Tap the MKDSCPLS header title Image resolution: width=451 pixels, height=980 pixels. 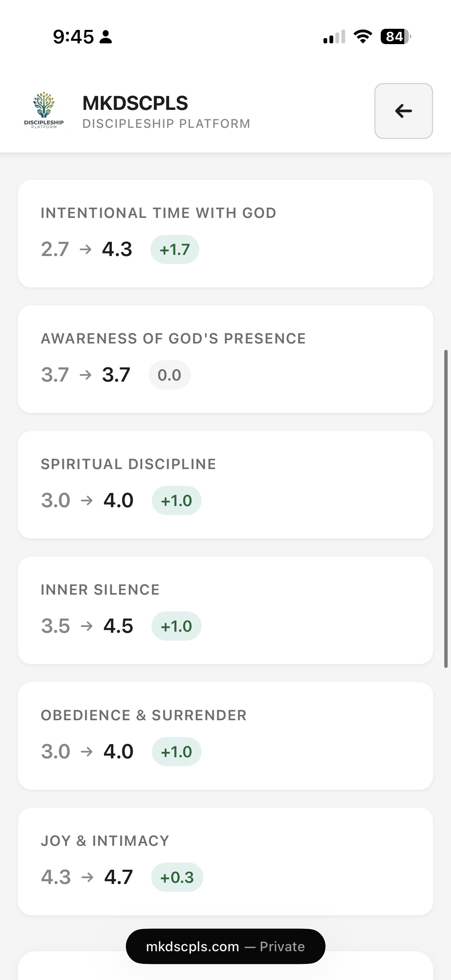click(135, 102)
